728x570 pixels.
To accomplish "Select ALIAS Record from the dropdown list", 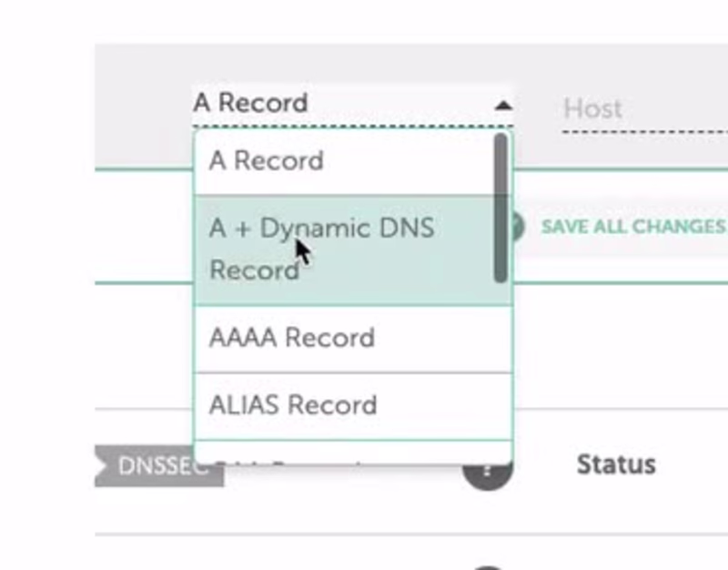I will 345,405.
